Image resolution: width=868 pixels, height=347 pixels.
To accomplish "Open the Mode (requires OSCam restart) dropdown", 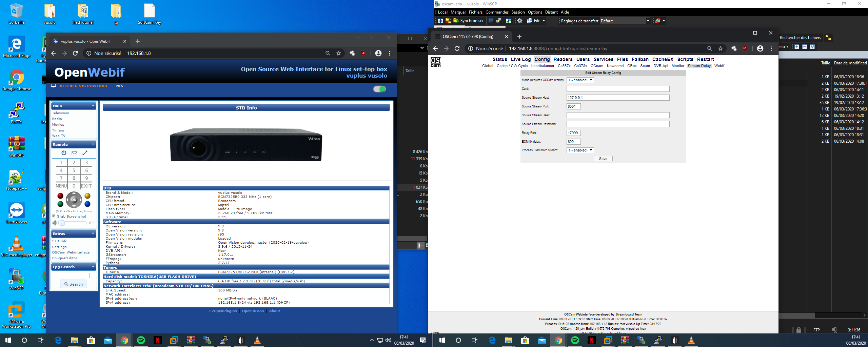I will click(x=580, y=80).
